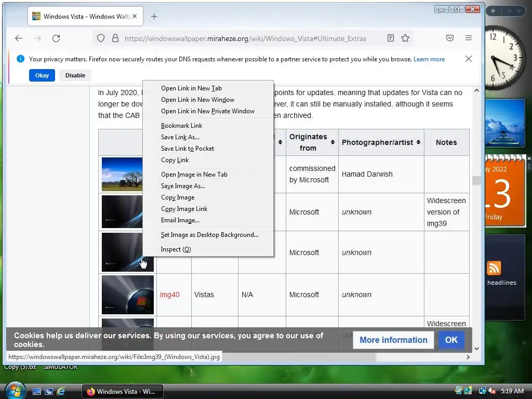
Task: Dismiss the DNS privacy notification bar
Action: click(469, 59)
